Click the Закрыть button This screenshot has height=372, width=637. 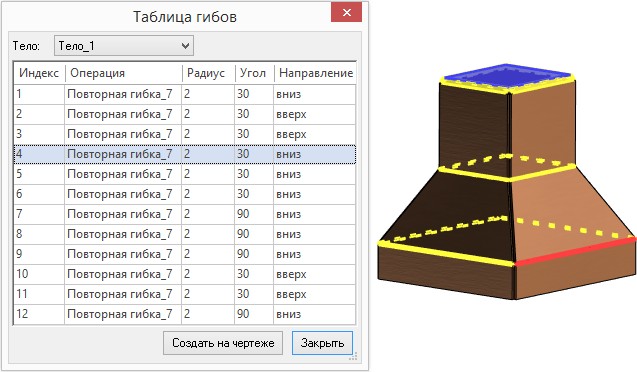coord(322,343)
